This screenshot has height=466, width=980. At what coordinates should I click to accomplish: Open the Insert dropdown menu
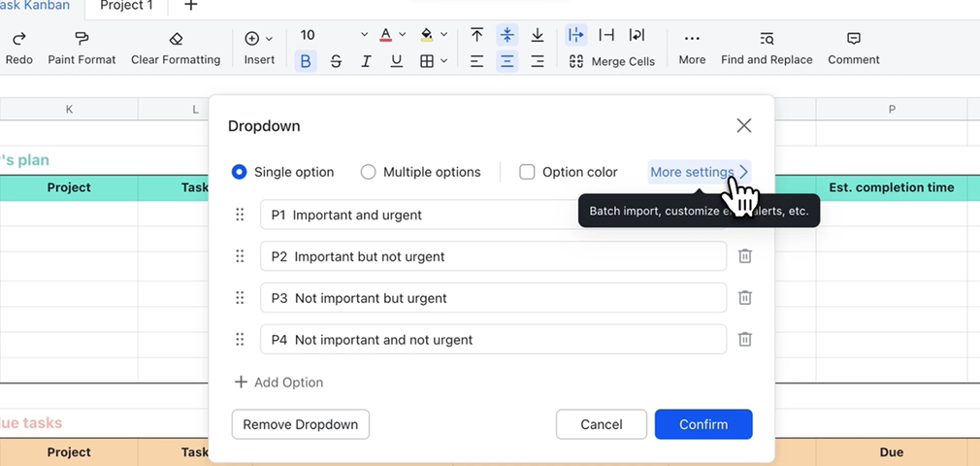259,48
